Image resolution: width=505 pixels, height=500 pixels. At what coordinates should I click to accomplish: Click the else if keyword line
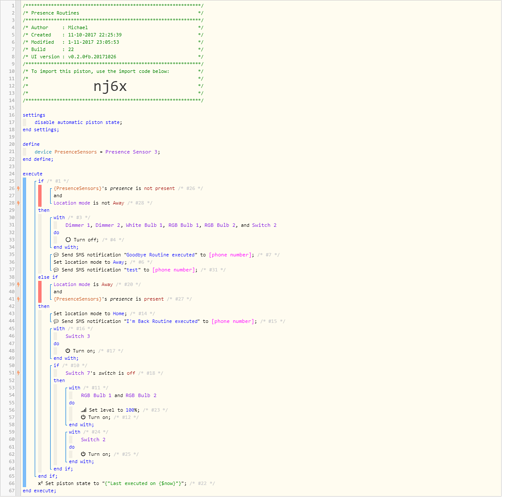click(48, 277)
